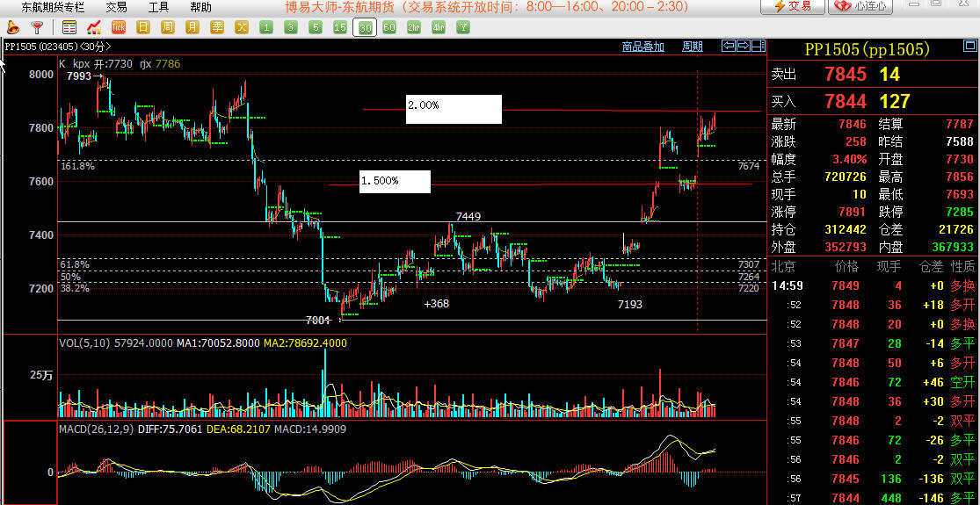The image size is (980, 505).
Task: Select the daily 日 period icon
Action: coord(142,27)
